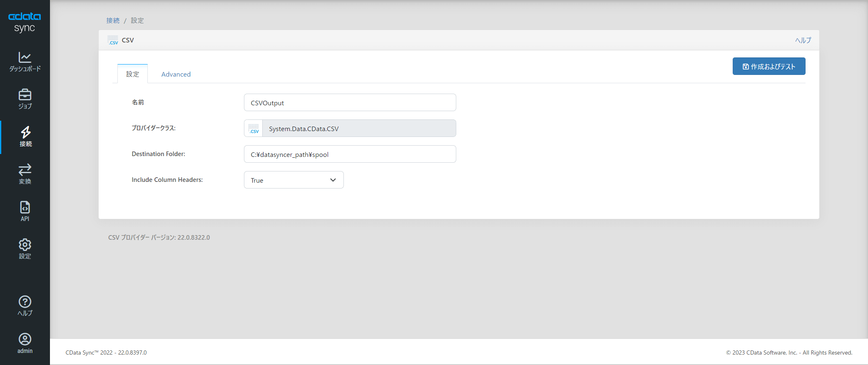Click the 作成およびテスト button
Screen dimensions: 868x365
coord(769,66)
